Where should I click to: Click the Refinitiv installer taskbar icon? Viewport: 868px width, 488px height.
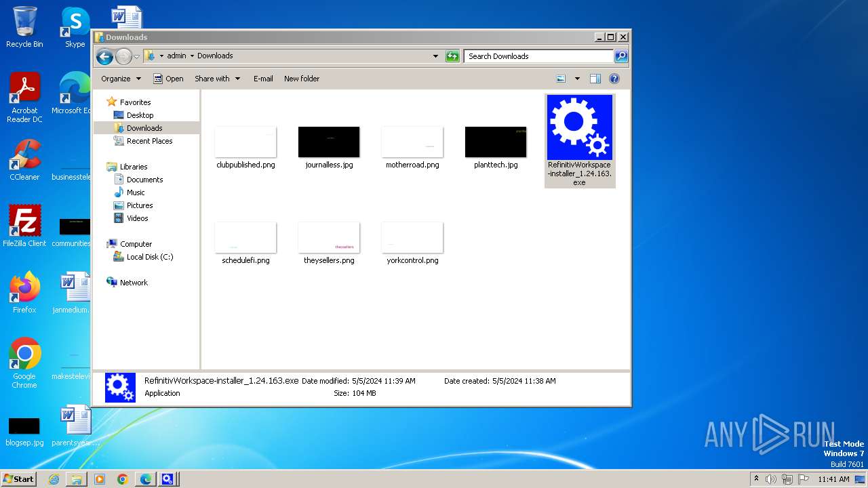tap(168, 479)
